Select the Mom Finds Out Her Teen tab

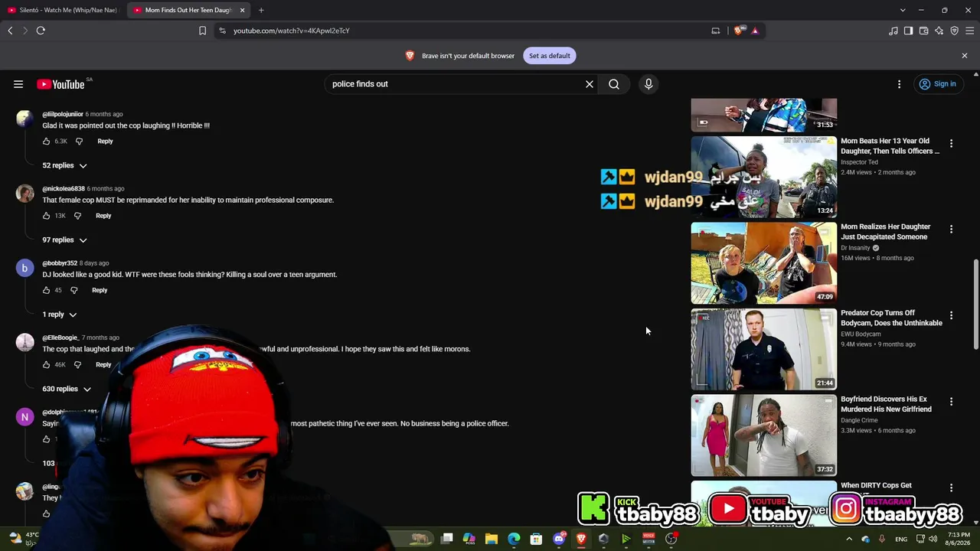188,10
